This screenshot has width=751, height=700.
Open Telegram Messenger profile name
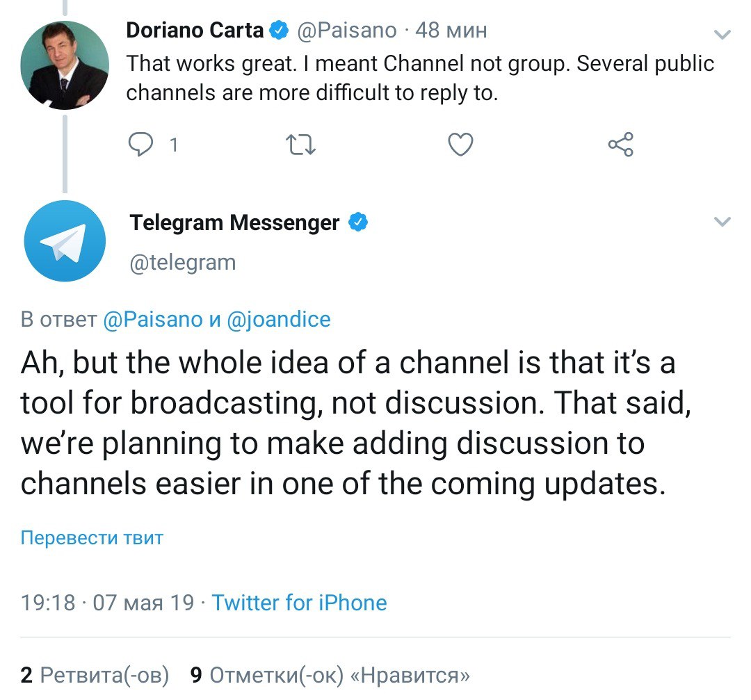234,222
